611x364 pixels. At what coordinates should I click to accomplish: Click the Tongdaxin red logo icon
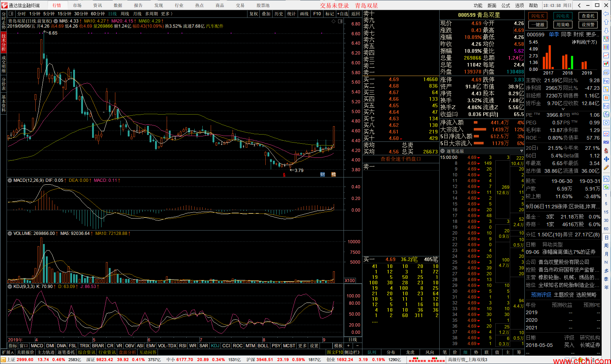4,5
